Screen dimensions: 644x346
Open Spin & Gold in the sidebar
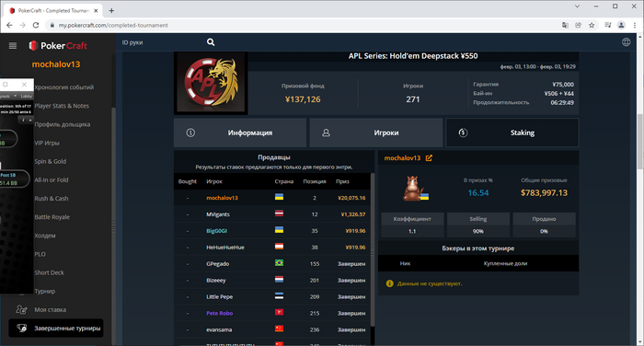coord(50,161)
